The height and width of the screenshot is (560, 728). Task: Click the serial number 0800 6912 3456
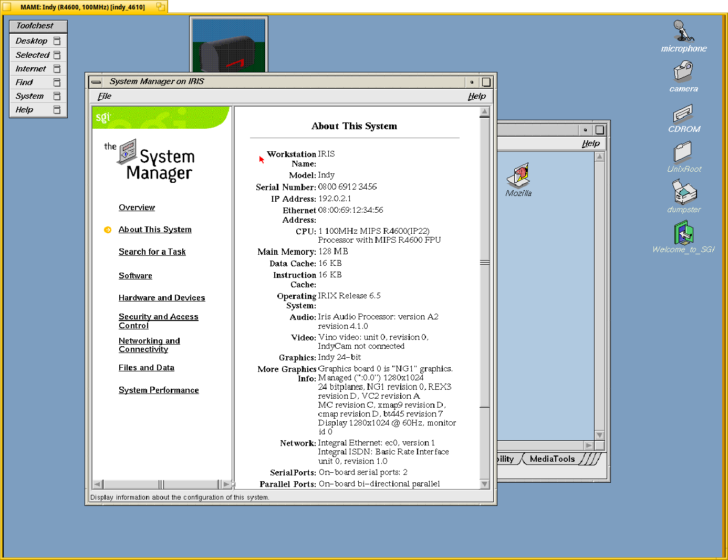(347, 186)
